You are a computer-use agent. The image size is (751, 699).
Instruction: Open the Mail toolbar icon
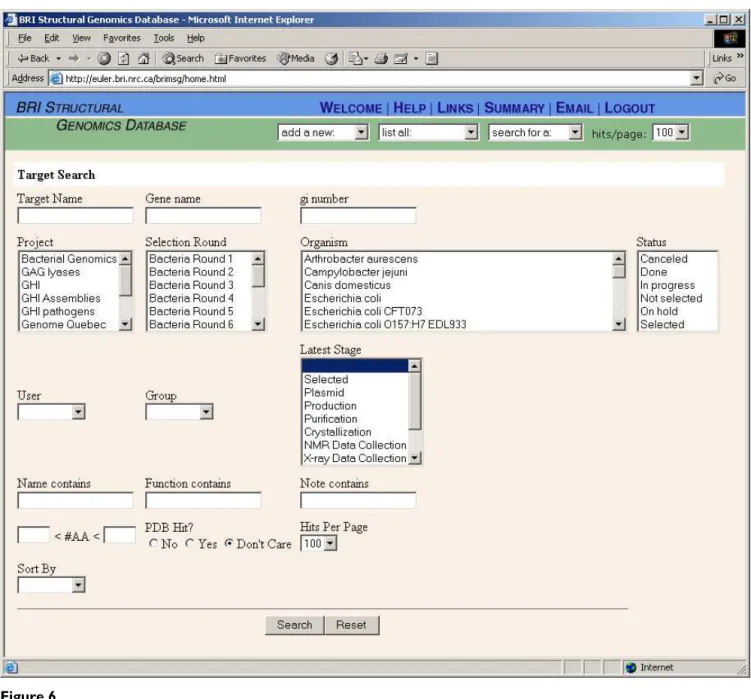355,58
